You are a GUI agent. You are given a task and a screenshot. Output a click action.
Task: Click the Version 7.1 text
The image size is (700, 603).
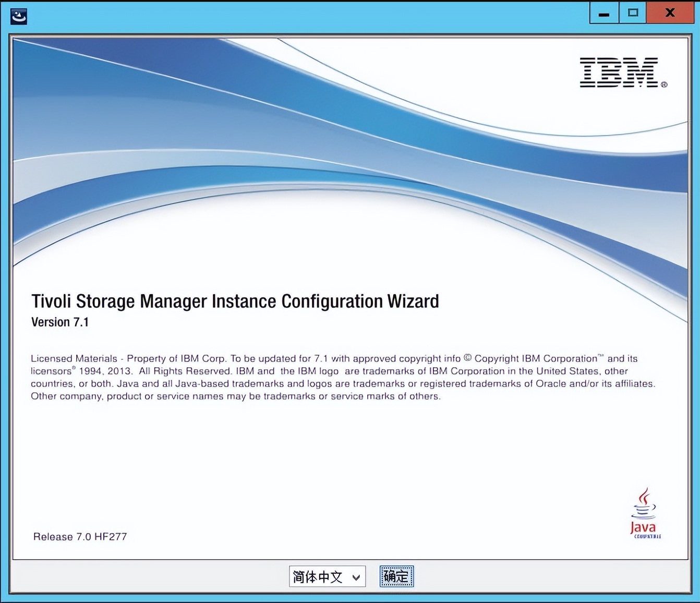[60, 322]
